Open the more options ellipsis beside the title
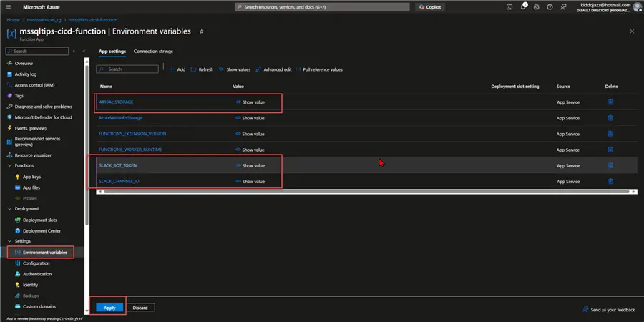644x322 pixels. pos(213,31)
